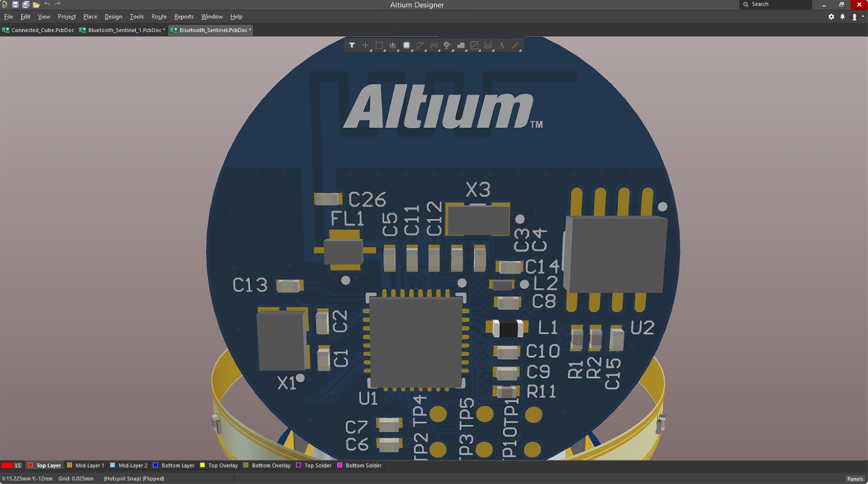This screenshot has width=868, height=484.
Task: Click the FL1 filter component
Action: pos(343,251)
